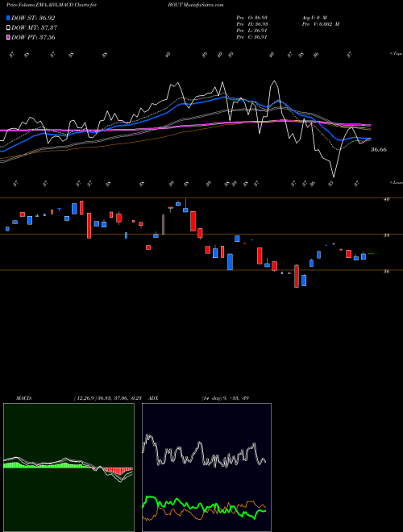Click the last small red candlestick
403x532 pixels.
pos(371,253)
